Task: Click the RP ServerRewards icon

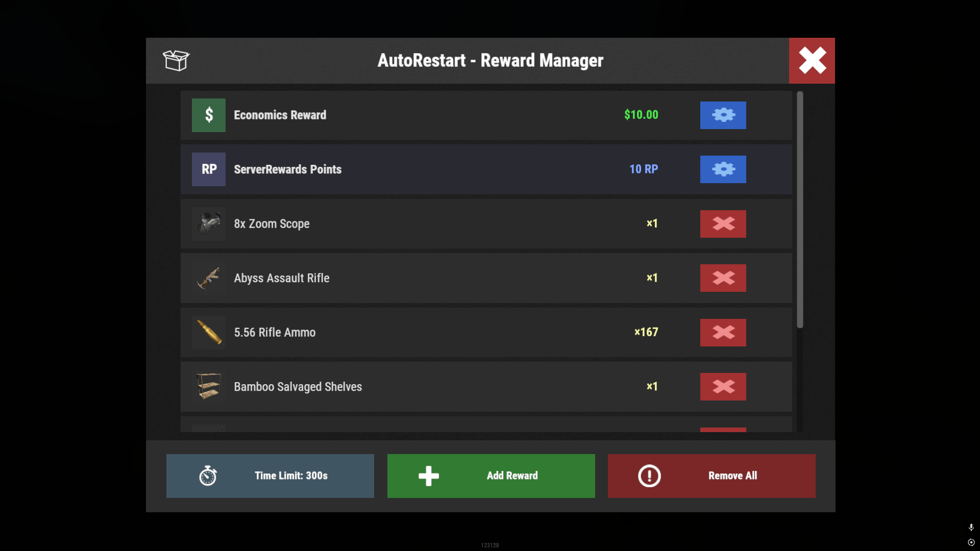Action: coord(209,169)
